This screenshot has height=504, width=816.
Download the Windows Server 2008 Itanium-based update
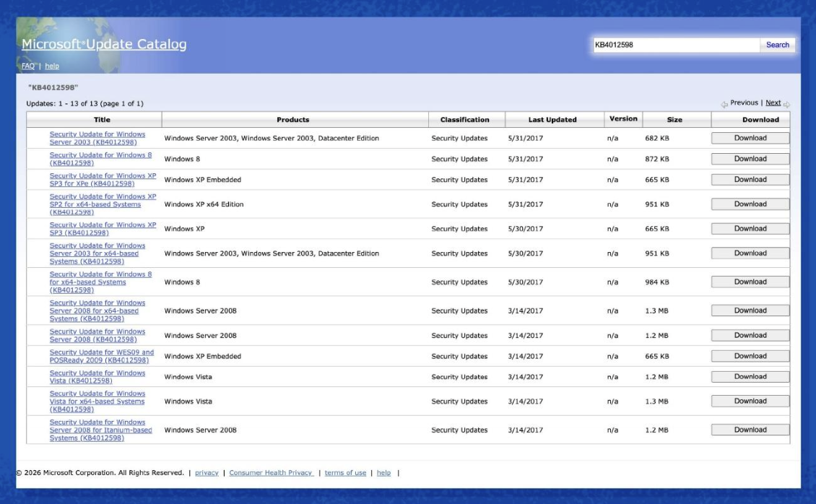[x=750, y=430]
